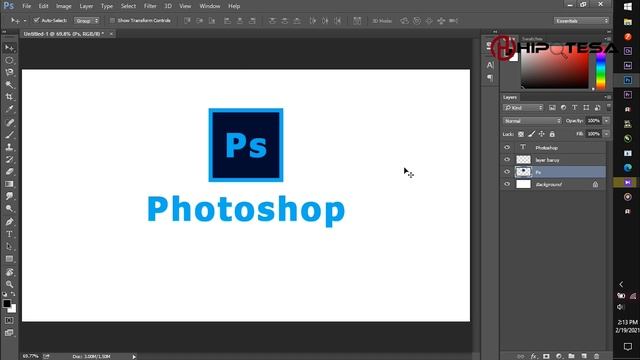Filter layers by pixel layers icon
Viewport: 640px width, 360px height.
coord(552,108)
